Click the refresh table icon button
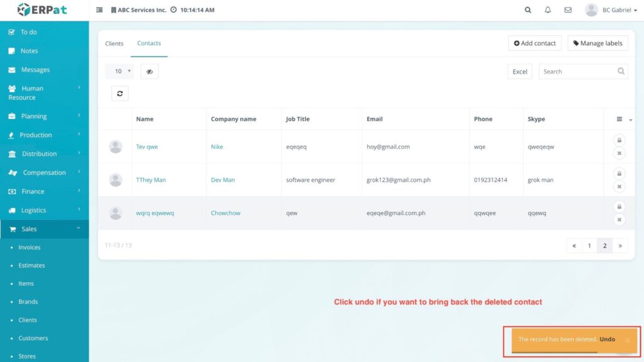The width and height of the screenshot is (644, 362). (119, 94)
